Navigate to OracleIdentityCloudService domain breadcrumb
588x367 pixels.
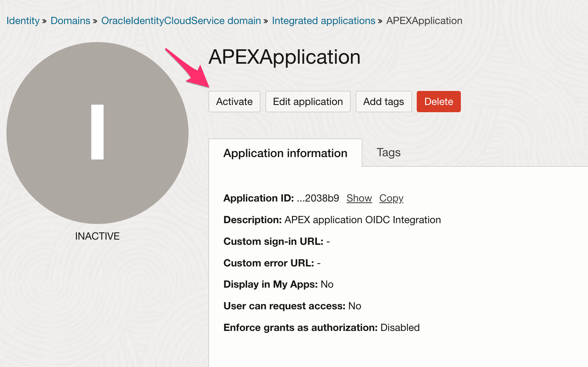coord(181,21)
